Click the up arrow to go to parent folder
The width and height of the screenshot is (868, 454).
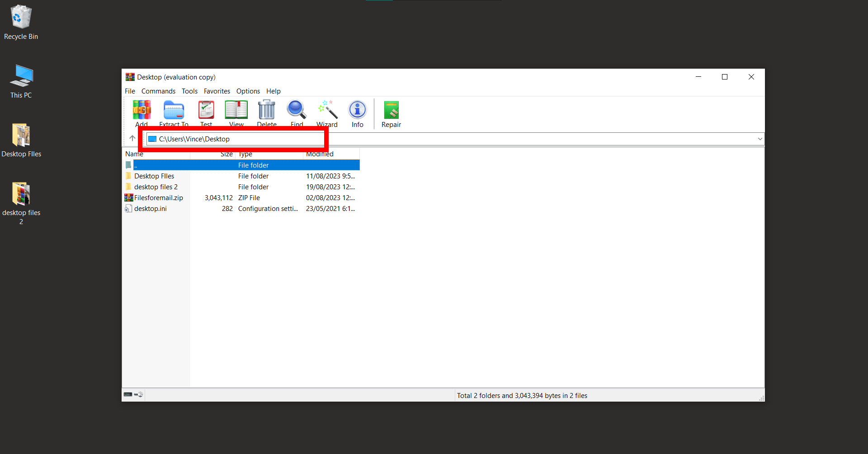point(132,138)
